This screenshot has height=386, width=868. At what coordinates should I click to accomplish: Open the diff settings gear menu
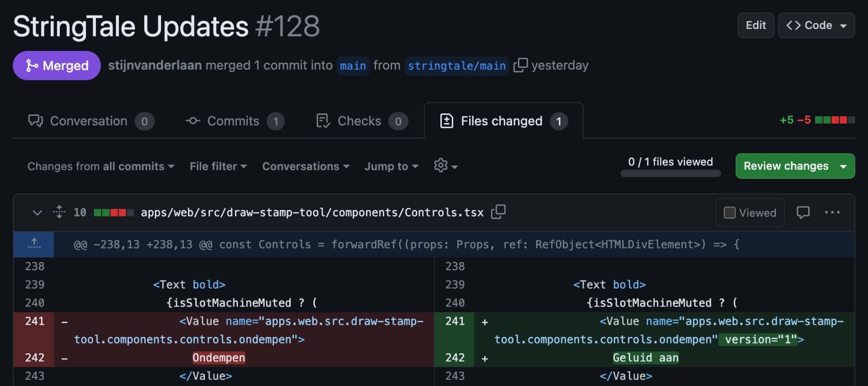pos(445,166)
